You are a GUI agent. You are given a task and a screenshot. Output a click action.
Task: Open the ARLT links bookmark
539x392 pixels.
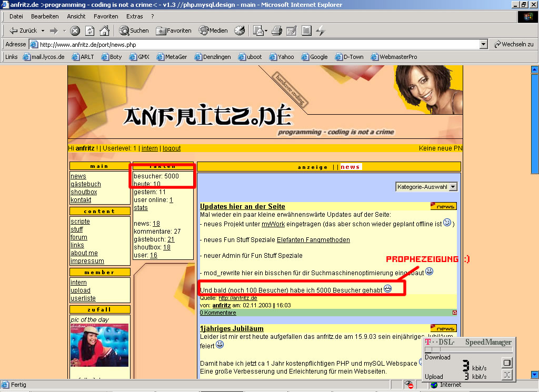tap(83, 57)
